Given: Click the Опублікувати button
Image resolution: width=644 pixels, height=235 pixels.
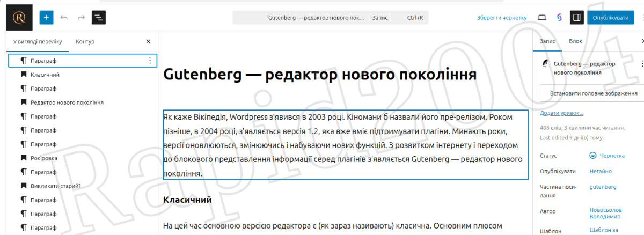Looking at the screenshot, I should coord(610,17).
